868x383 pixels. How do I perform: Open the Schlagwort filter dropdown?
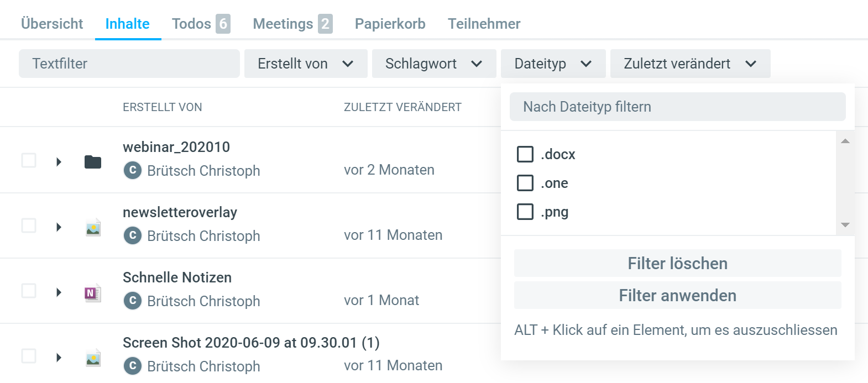(x=433, y=64)
